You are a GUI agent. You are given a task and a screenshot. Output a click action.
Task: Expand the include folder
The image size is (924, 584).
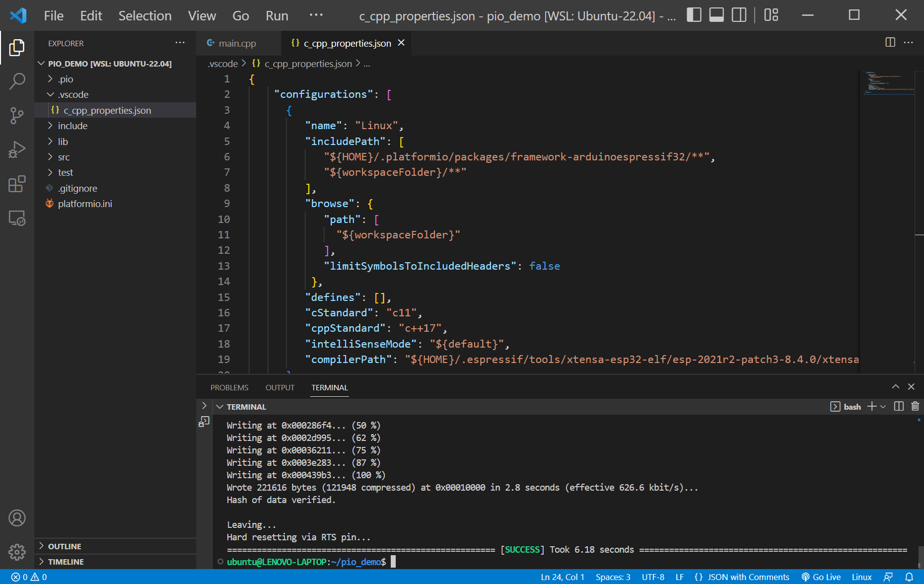pos(73,126)
